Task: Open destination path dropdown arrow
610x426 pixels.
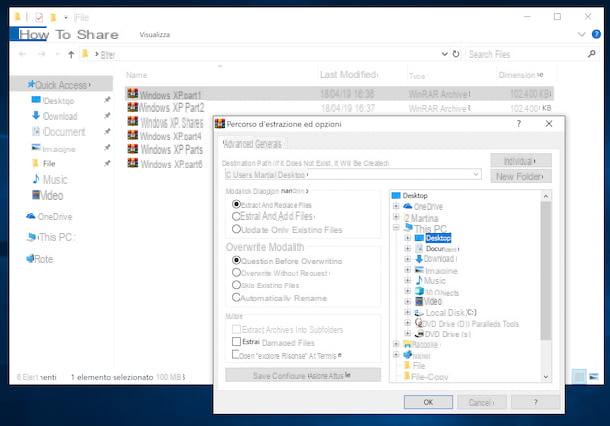Action: [476, 174]
